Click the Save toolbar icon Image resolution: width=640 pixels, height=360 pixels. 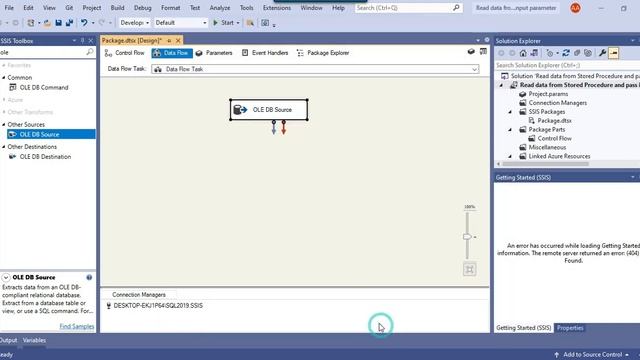[x=58, y=23]
